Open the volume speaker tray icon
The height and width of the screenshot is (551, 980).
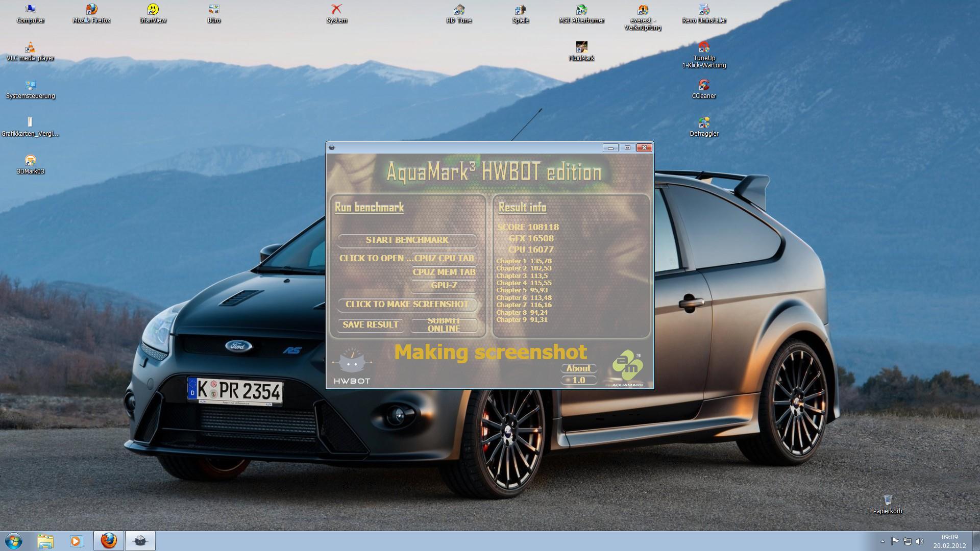(x=920, y=541)
